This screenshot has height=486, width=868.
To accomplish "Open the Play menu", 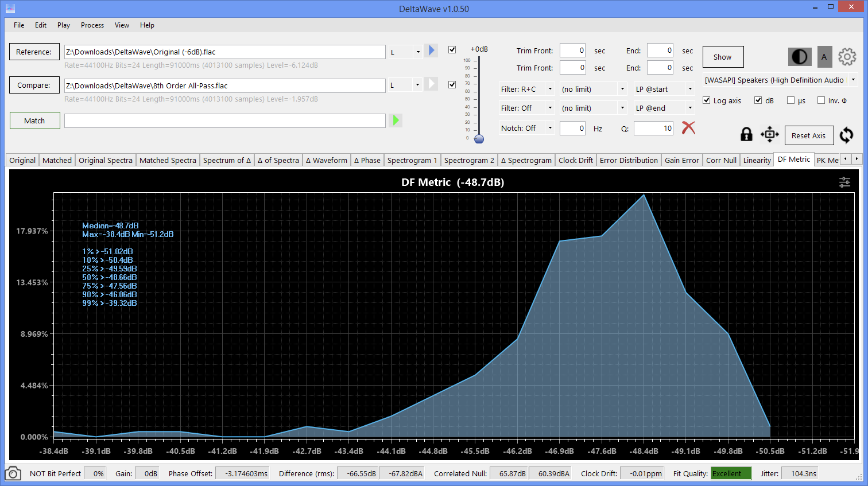I will click(64, 25).
